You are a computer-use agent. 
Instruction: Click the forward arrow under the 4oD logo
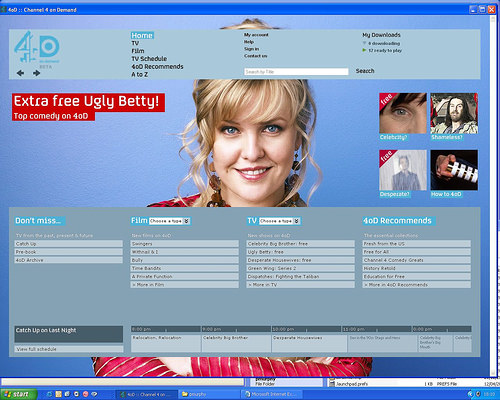pyautogui.click(x=36, y=73)
